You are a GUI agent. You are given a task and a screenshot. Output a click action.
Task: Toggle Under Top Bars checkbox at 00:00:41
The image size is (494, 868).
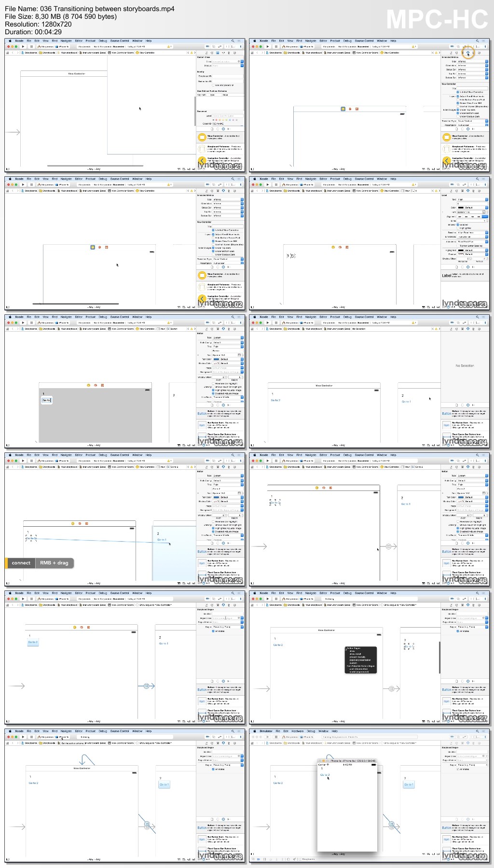458,110
